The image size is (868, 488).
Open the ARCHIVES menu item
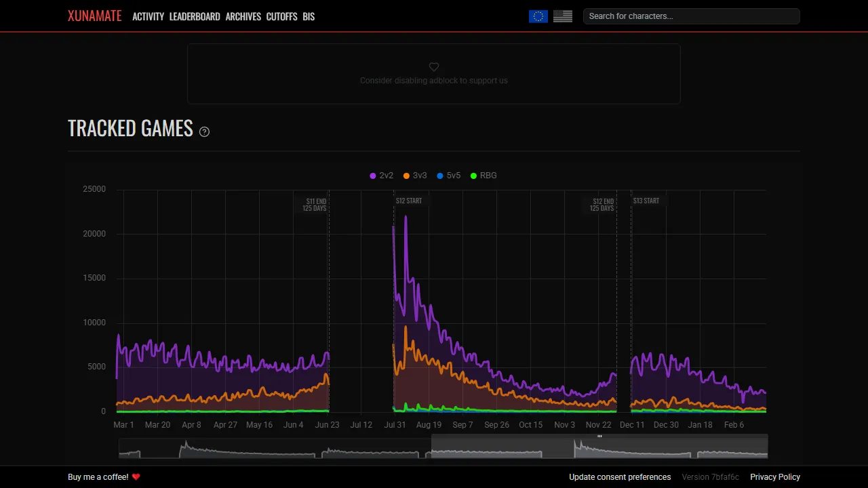(243, 16)
